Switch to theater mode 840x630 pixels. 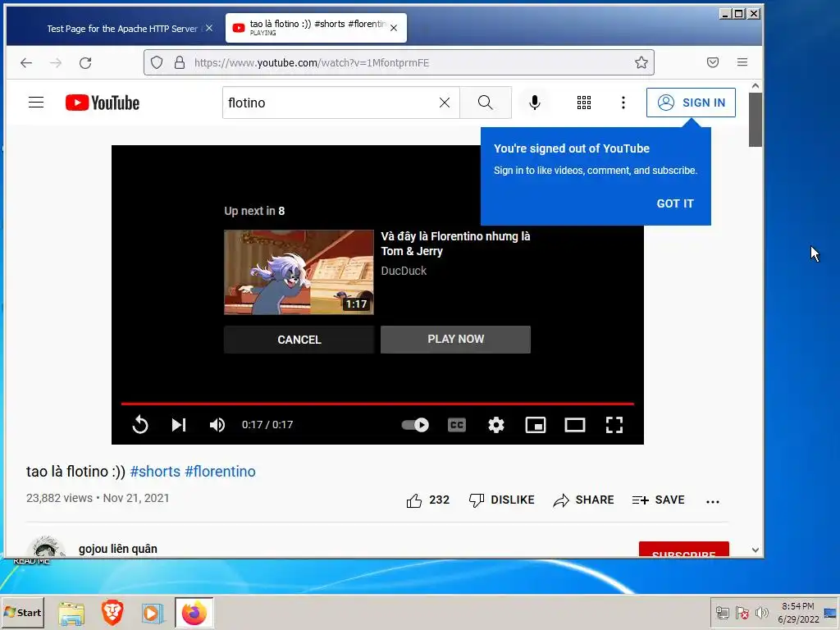point(575,425)
